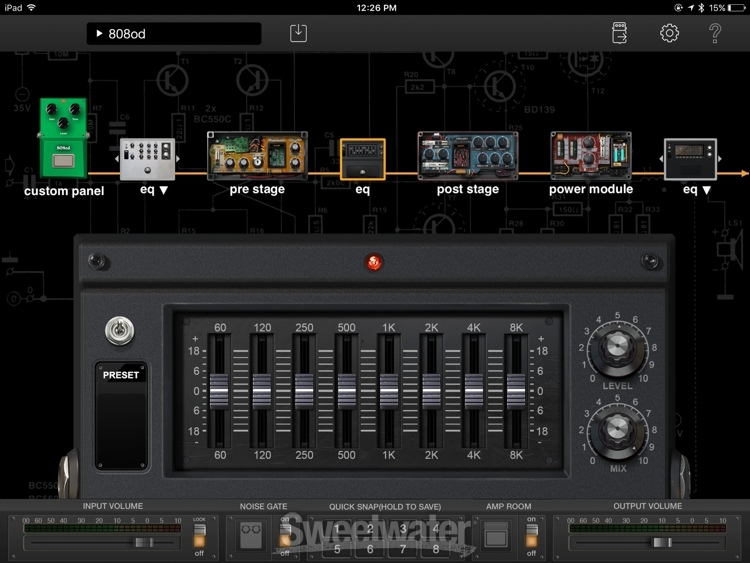Tap the battery indicator in status bar
The image size is (750, 563).
pyautogui.click(x=737, y=8)
